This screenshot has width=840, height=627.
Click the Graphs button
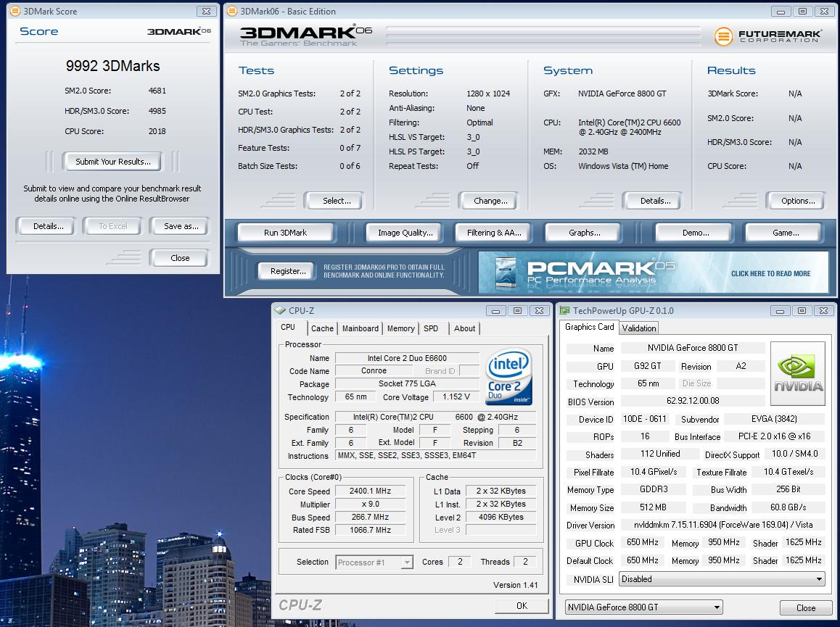click(584, 233)
